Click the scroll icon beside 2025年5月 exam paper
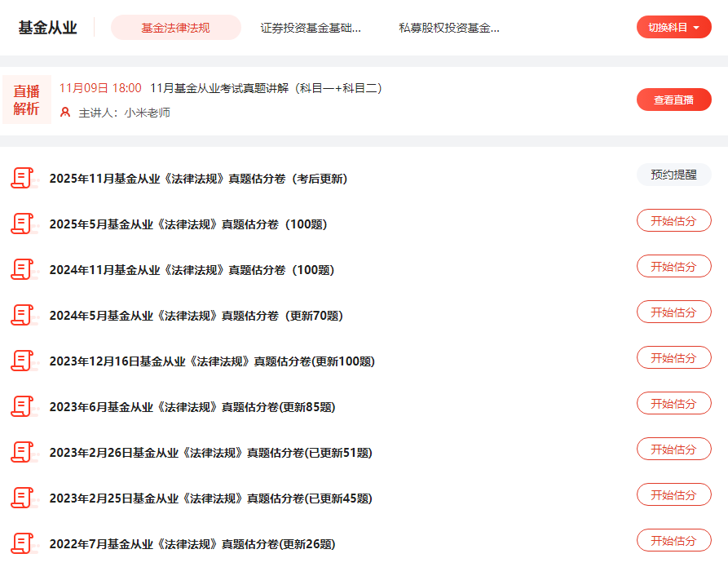Viewport: 728px width, 567px height. pos(23,224)
